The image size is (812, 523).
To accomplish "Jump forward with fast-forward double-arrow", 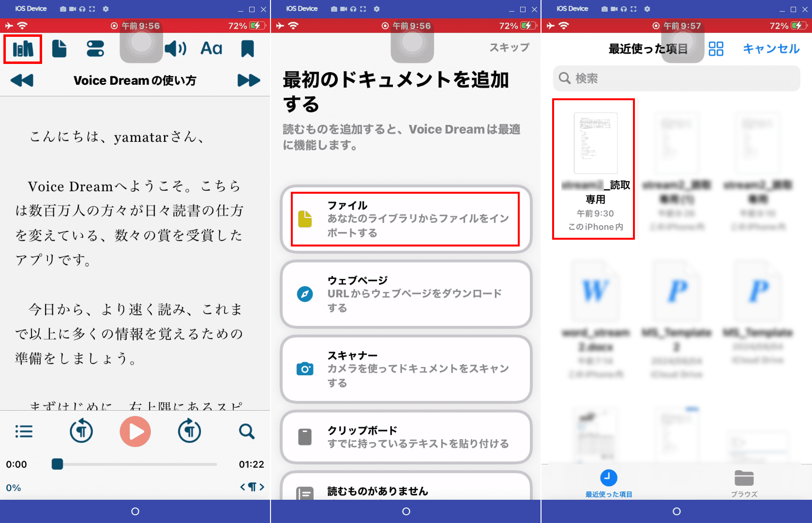I will point(249,80).
